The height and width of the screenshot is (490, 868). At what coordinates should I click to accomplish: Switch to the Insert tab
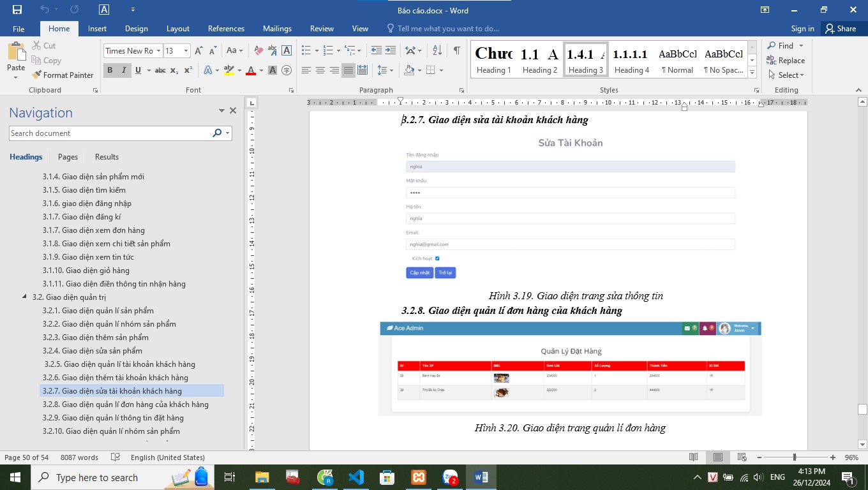click(x=97, y=29)
